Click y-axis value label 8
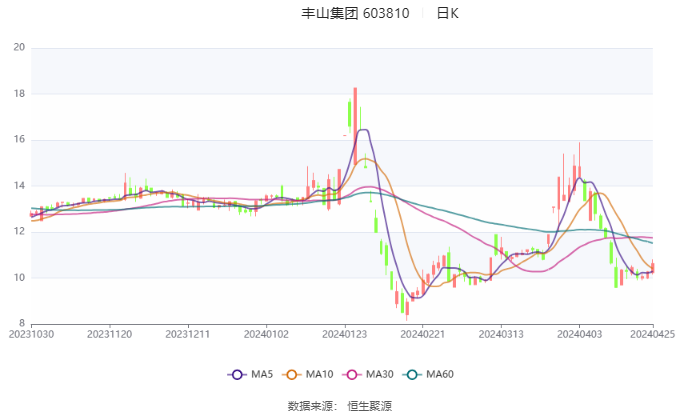 tap(22, 323)
